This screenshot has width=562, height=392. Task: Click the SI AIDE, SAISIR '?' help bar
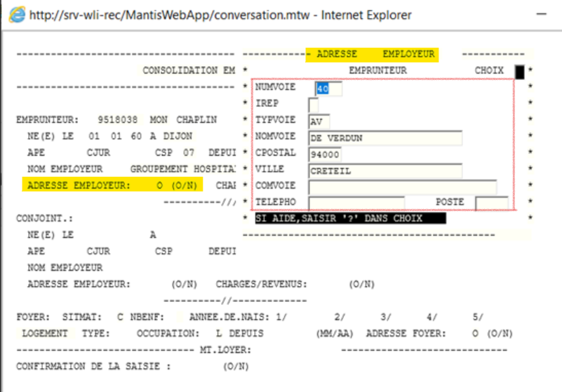[x=349, y=218]
